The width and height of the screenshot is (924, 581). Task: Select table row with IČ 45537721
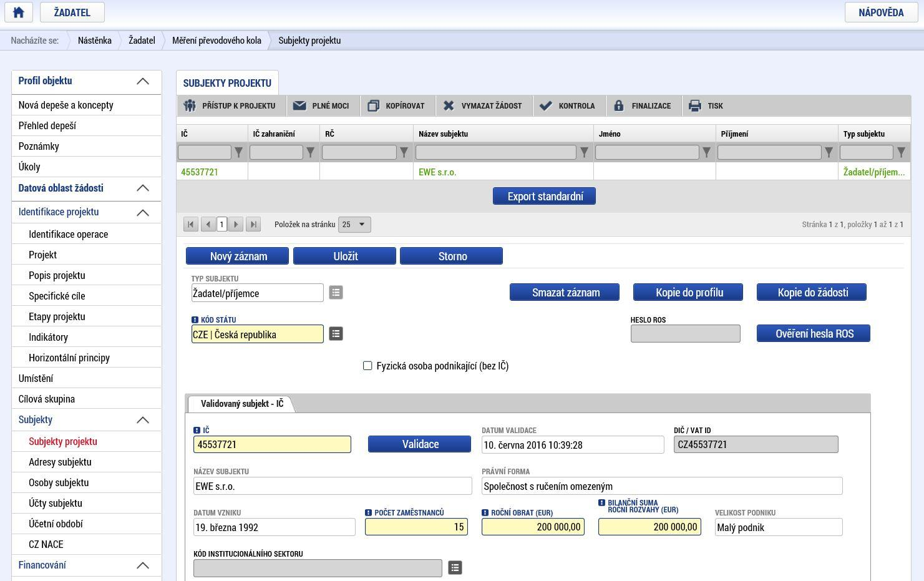coord(543,172)
